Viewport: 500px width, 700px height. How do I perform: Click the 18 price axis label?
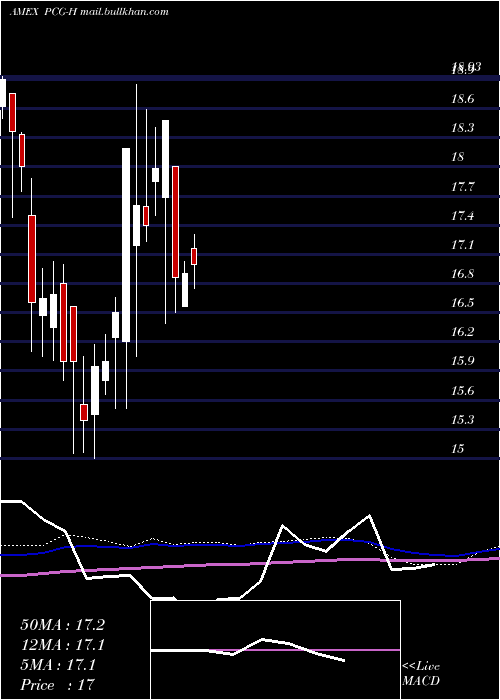click(458, 157)
